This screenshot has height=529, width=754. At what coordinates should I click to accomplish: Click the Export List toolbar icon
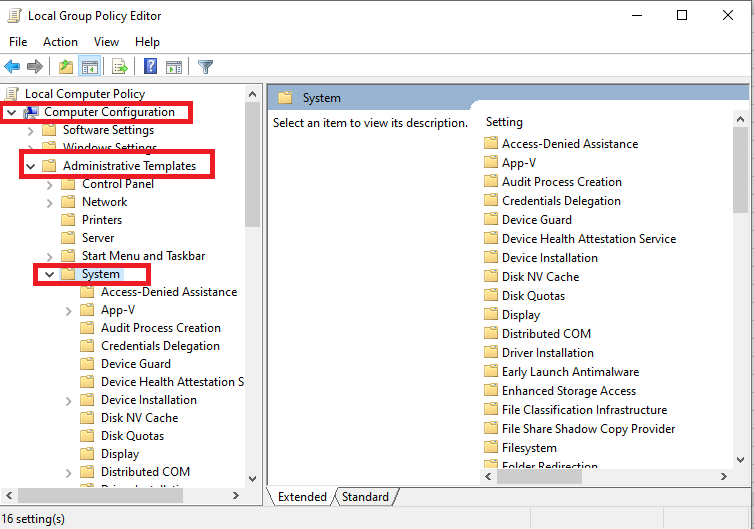click(x=120, y=67)
